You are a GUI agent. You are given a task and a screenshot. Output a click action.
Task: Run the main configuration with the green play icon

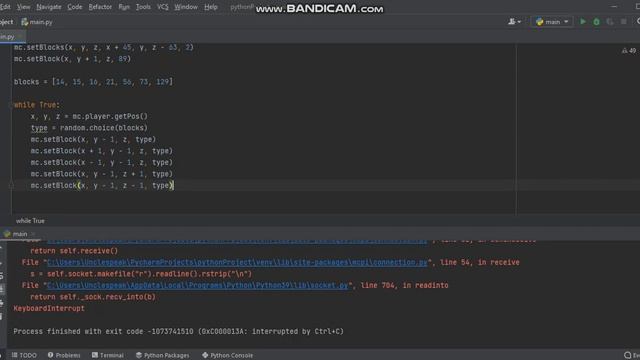point(583,22)
